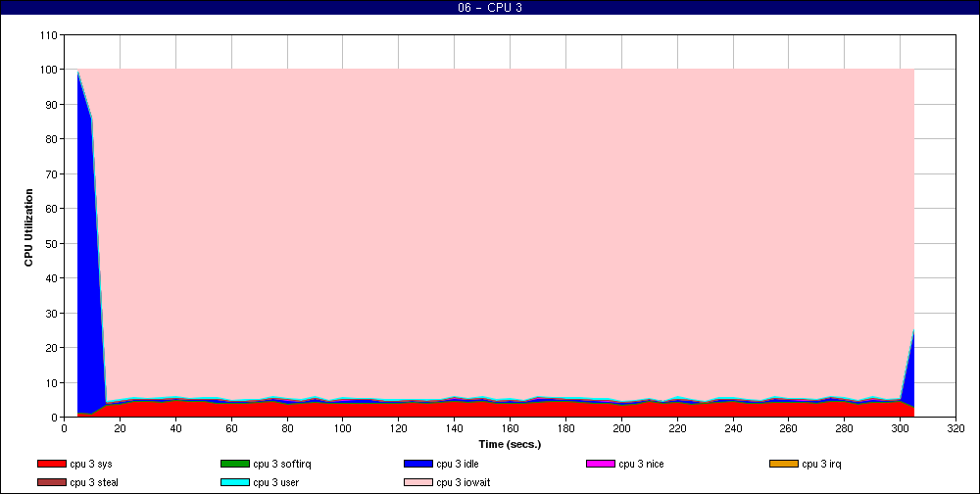Click the red cpu 3 sys legend swatch
Screen dimensions: 980x494
51,464
